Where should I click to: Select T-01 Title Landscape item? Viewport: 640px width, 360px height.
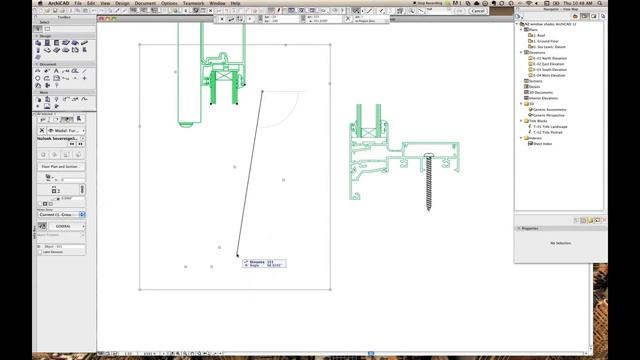click(x=549, y=127)
